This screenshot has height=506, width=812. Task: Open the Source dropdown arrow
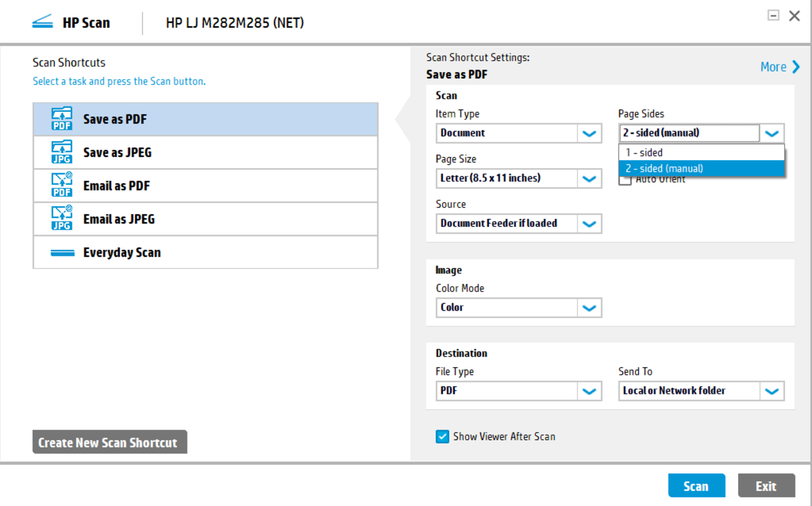(x=589, y=224)
